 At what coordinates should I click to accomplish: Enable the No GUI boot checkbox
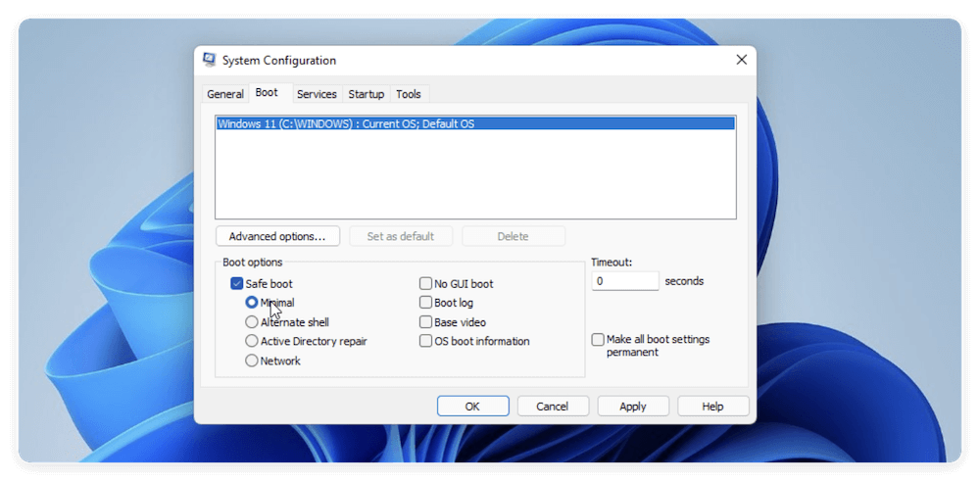click(x=425, y=283)
